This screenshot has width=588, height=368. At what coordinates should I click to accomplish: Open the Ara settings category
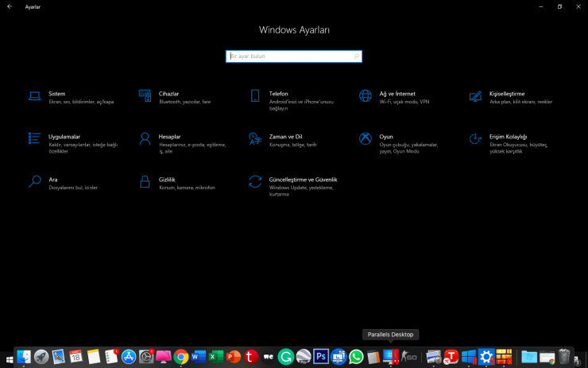pyautogui.click(x=63, y=183)
